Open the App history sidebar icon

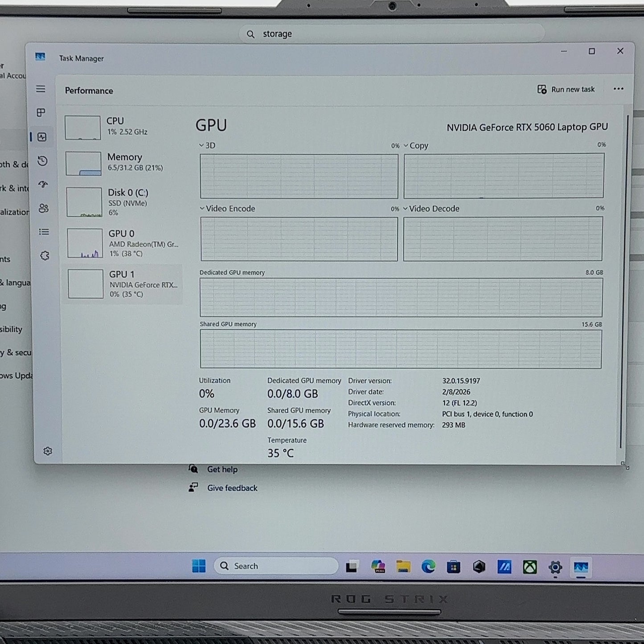coord(42,161)
